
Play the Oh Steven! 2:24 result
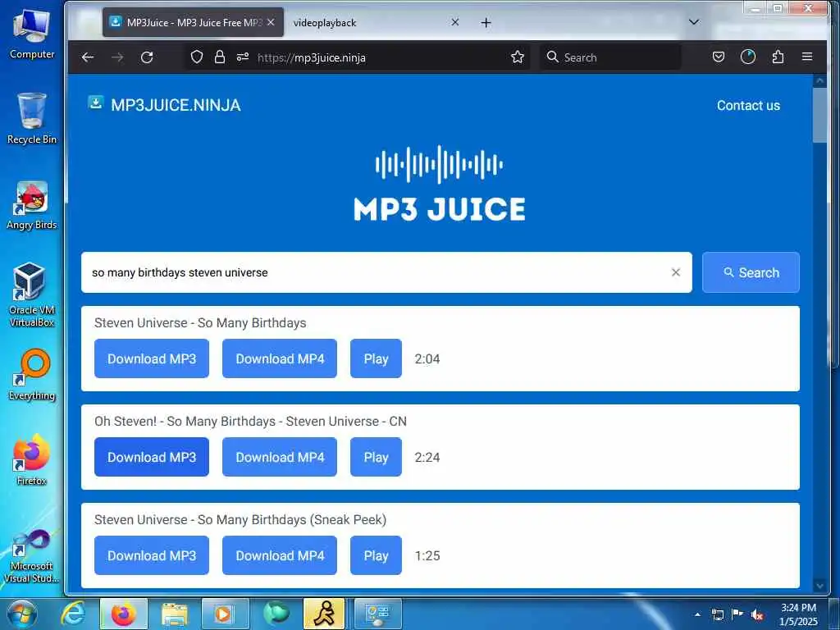376,457
